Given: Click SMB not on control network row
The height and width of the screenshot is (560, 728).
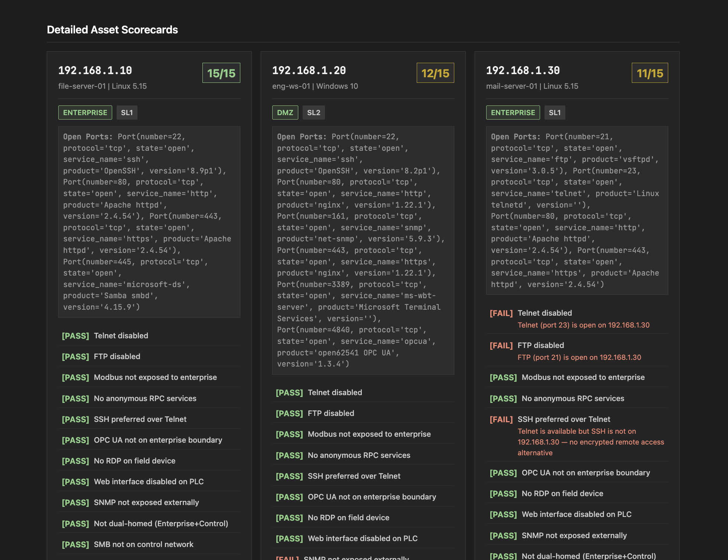Looking at the screenshot, I should [x=149, y=544].
